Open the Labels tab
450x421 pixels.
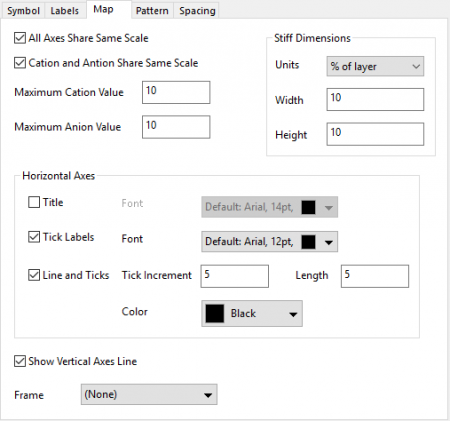tap(65, 11)
